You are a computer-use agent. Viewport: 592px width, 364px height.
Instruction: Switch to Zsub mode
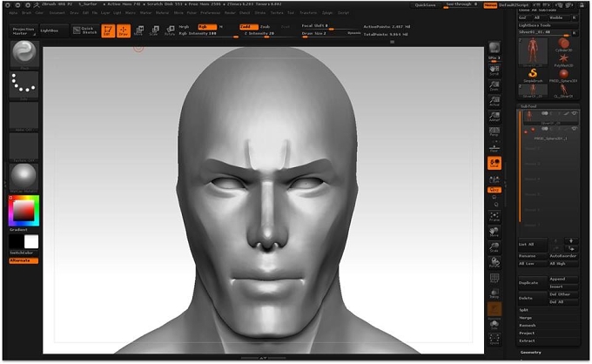[x=265, y=27]
